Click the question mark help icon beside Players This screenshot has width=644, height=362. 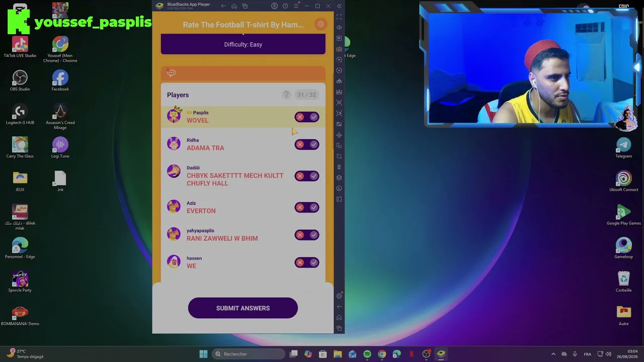[286, 95]
